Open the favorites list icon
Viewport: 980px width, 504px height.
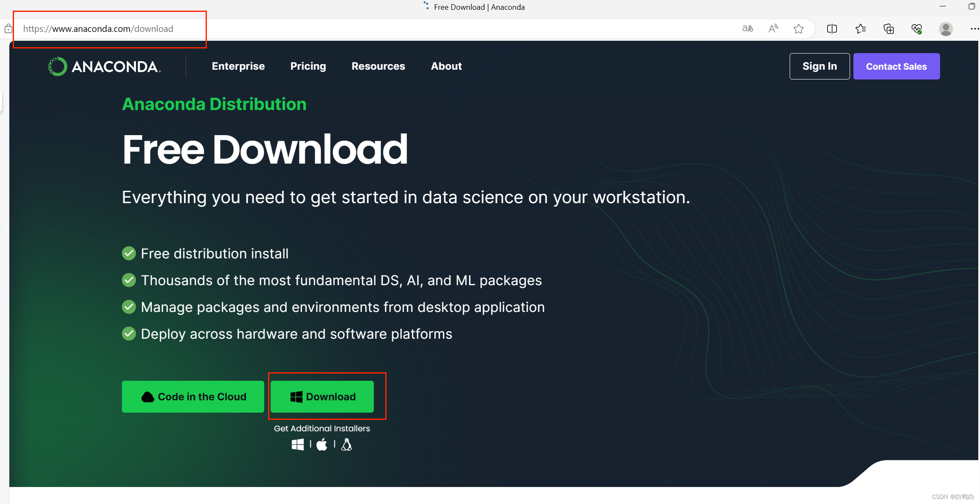point(861,29)
